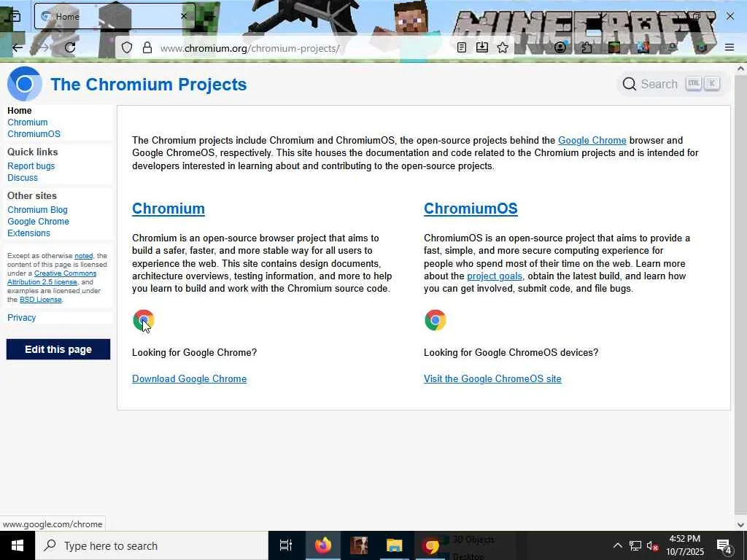Open the Chromium heading link
This screenshot has height=560, width=747.
coord(169,209)
